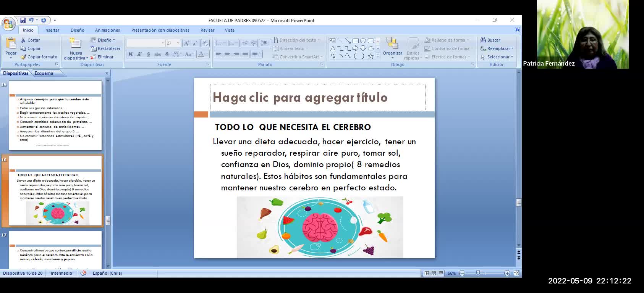Pick the straight line shape
Image resolution: width=644 pixels, height=293 pixels.
click(340, 40)
